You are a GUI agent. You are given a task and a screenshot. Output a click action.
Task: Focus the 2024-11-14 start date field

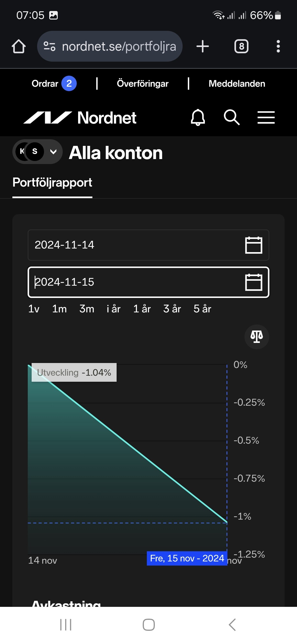(132, 245)
